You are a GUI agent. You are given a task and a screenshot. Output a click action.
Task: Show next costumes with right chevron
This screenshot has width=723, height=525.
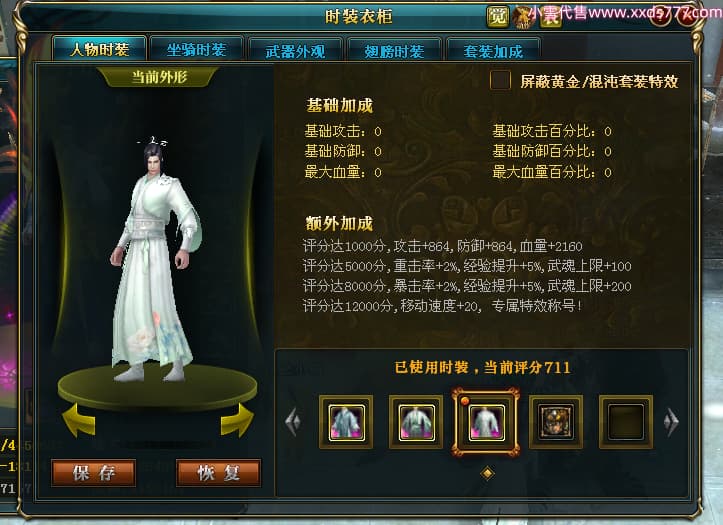[671, 421]
